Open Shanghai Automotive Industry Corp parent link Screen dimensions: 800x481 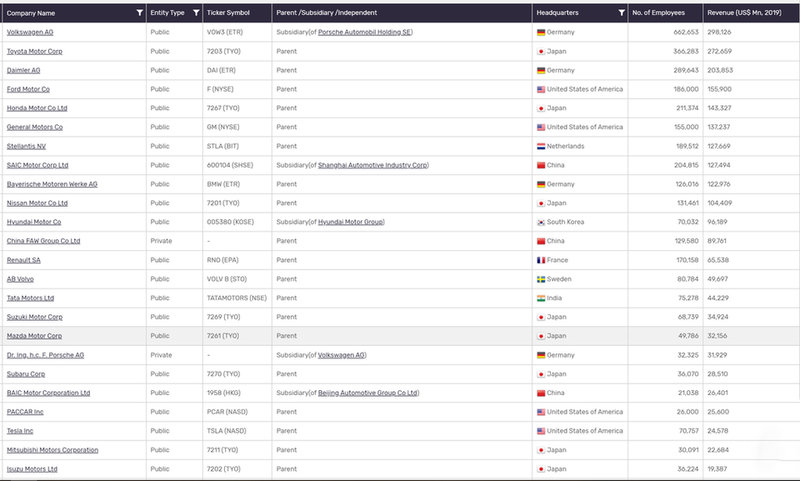click(x=373, y=165)
